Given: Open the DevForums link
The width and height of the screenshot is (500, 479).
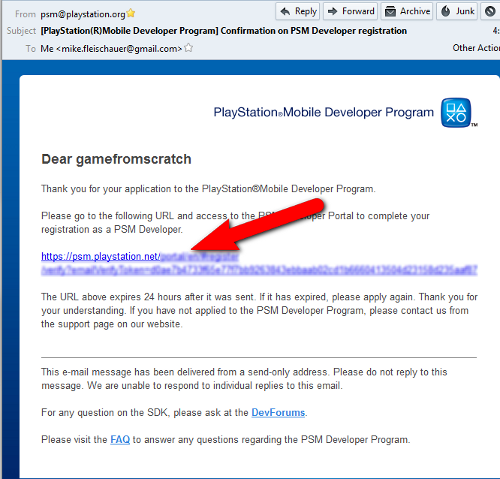Looking at the screenshot, I should pyautogui.click(x=278, y=413).
